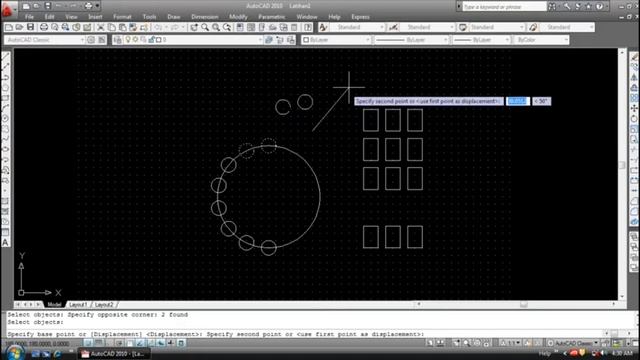
Task: Click the AutoCAD 2010 taskbar button
Action: 114,354
